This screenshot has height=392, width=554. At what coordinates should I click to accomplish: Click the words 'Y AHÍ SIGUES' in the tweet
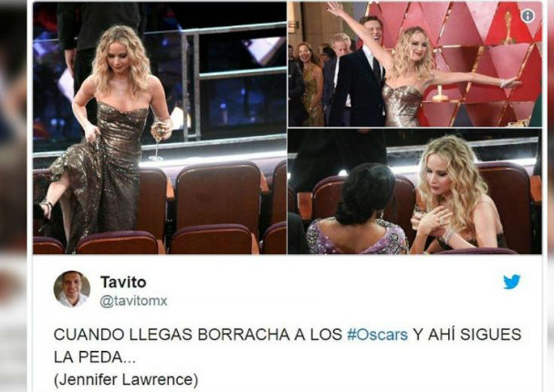tap(467, 335)
